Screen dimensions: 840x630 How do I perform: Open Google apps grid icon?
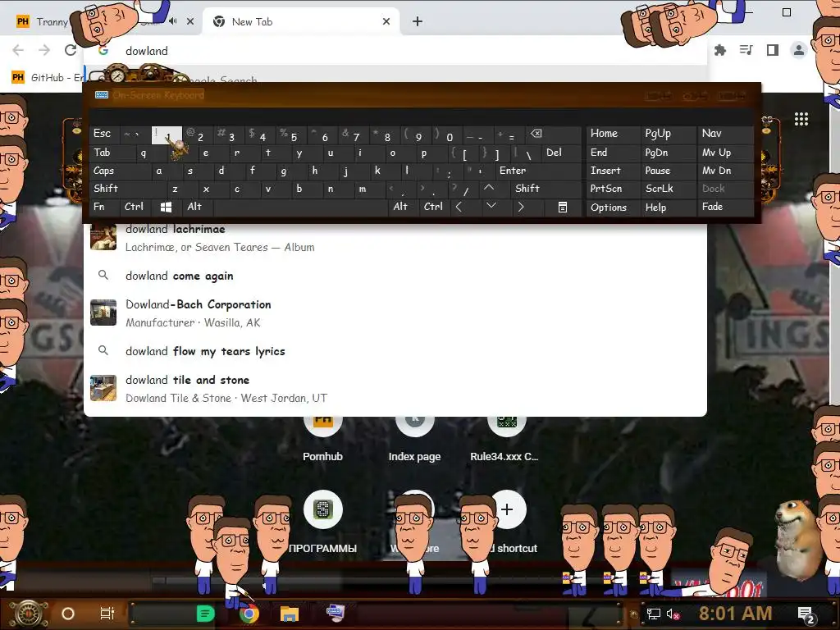pyautogui.click(x=801, y=119)
